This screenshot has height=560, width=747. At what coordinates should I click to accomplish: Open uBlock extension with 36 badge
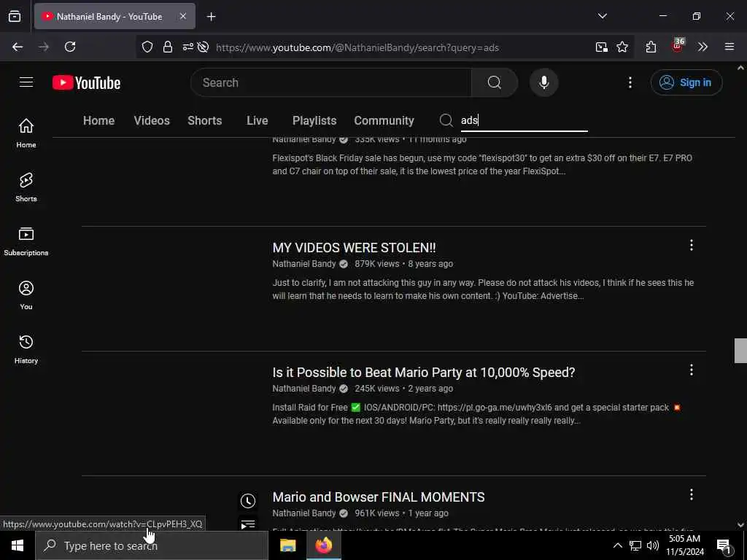[678, 46]
